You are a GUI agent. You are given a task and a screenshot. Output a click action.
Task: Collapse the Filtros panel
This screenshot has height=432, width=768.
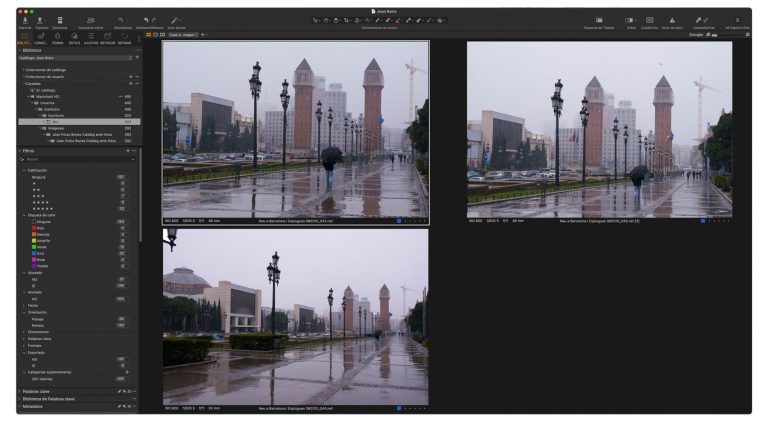pyautogui.click(x=20, y=151)
